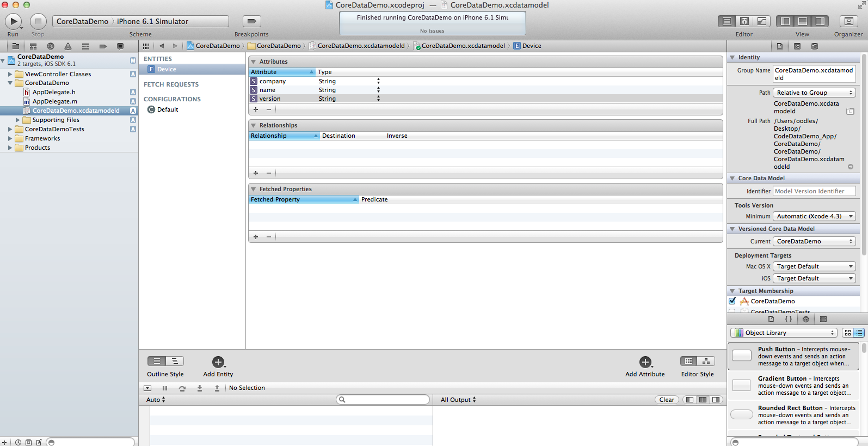Switch to the Issue navigator
Viewport: 868px width, 446px height.
(68, 46)
